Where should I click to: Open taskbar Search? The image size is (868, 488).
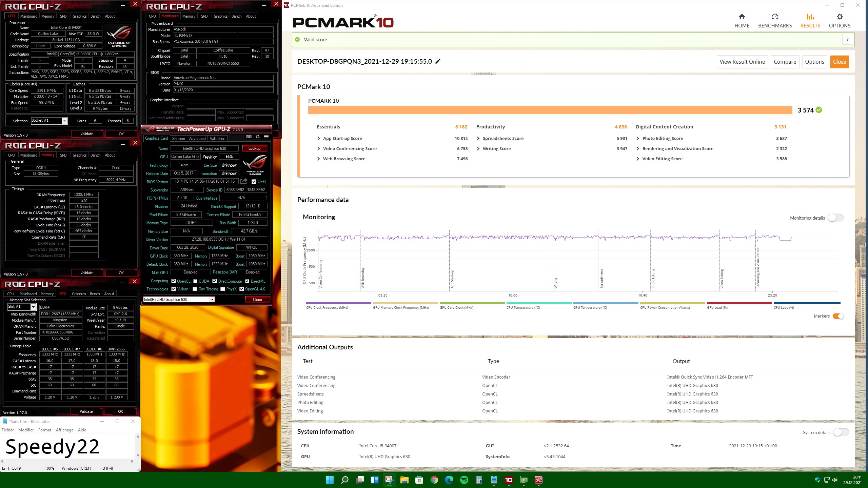coord(344,480)
